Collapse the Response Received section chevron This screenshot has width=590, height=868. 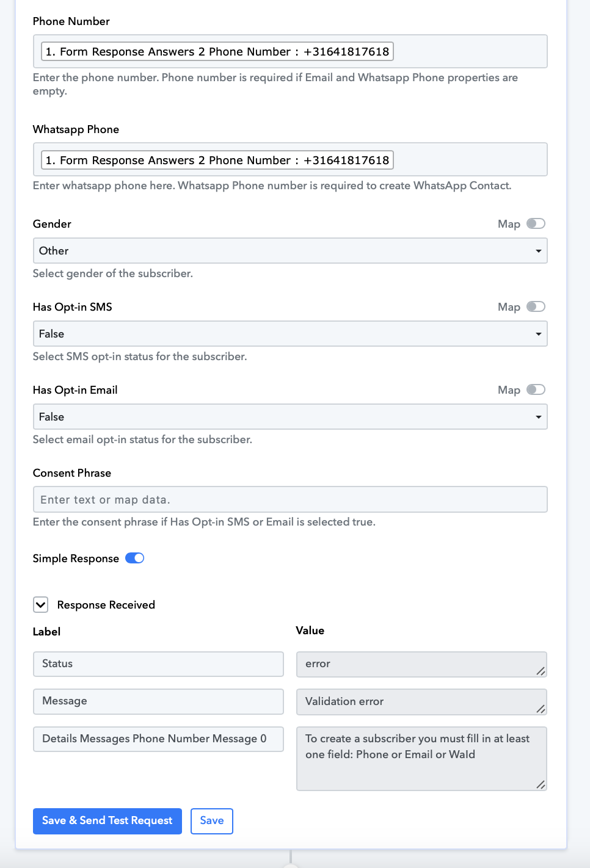point(41,605)
